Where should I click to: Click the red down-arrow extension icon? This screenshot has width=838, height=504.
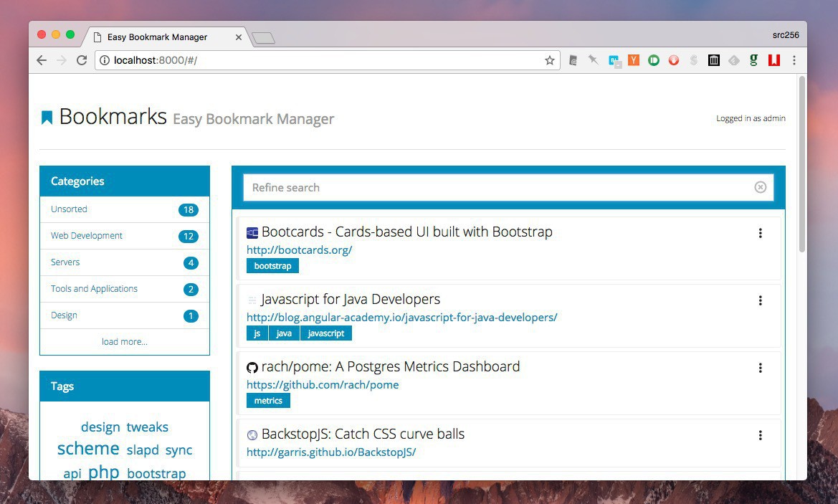click(x=674, y=60)
